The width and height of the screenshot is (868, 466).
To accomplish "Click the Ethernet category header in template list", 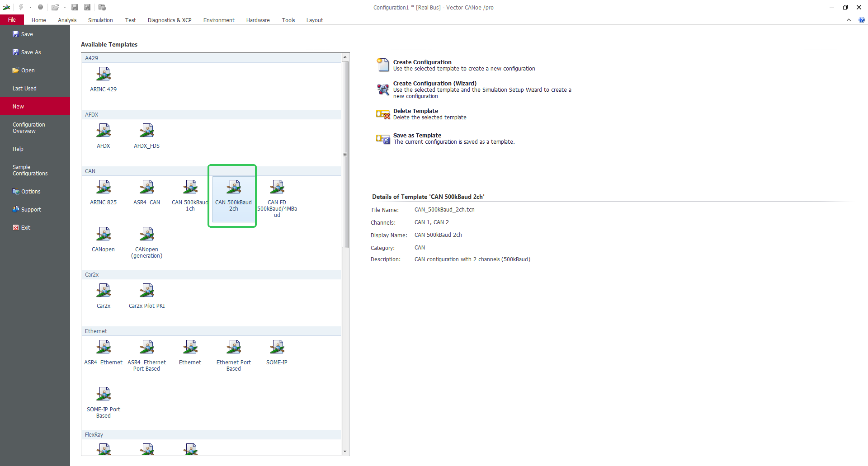I will (x=211, y=331).
